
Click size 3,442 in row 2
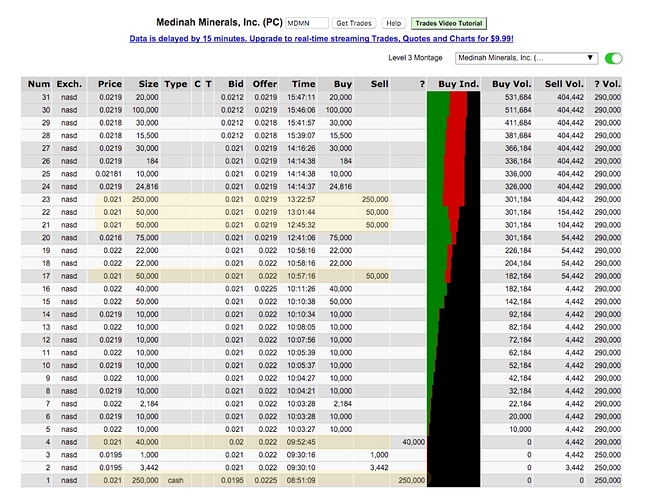coord(149,467)
